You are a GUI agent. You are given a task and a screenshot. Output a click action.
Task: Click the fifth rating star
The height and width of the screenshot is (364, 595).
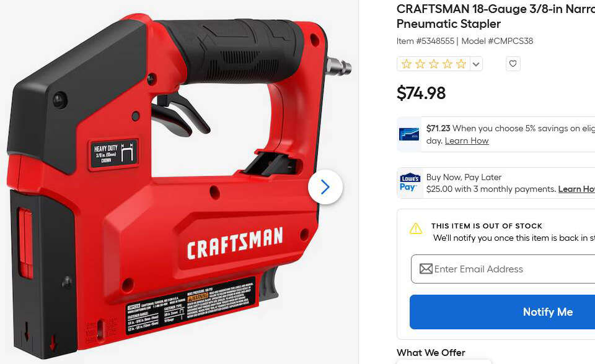pyautogui.click(x=461, y=64)
